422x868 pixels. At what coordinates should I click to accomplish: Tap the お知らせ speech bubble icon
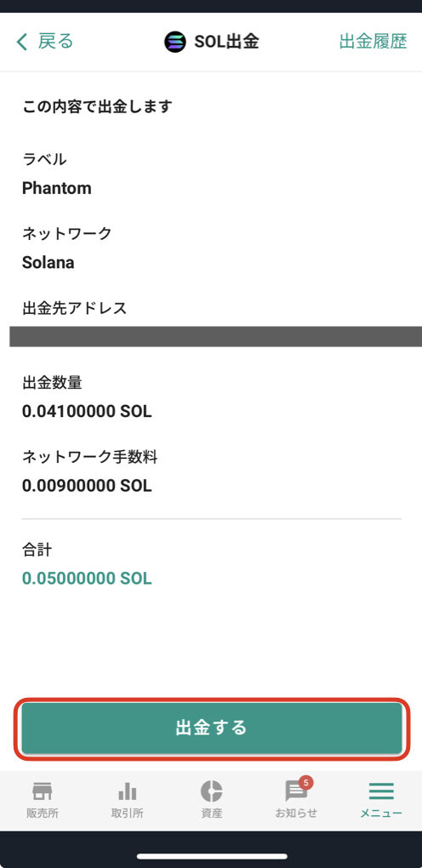click(296, 792)
